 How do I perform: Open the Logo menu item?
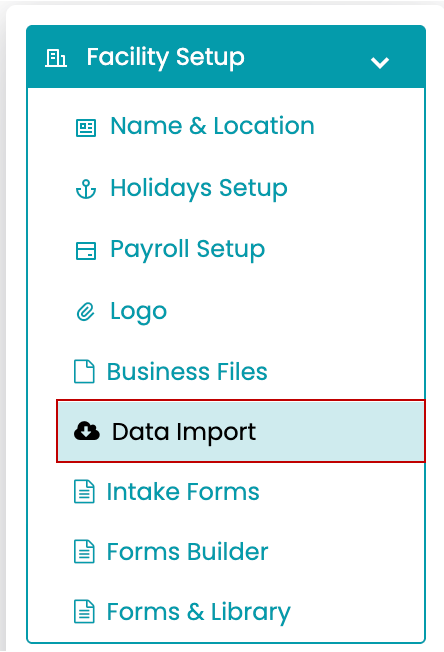point(138,311)
